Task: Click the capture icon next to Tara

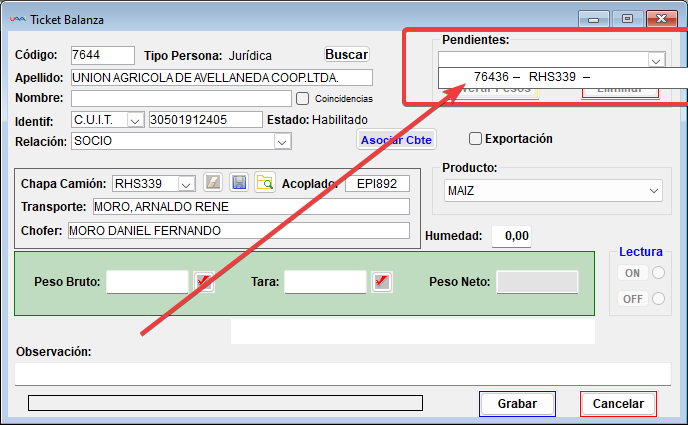Action: pyautogui.click(x=381, y=282)
